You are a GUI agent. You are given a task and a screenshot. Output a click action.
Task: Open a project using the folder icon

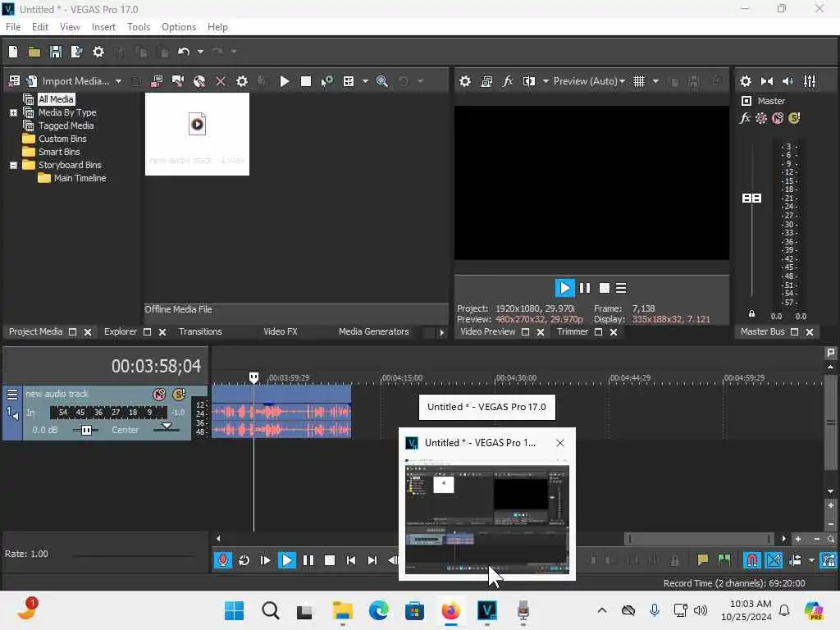[x=34, y=52]
